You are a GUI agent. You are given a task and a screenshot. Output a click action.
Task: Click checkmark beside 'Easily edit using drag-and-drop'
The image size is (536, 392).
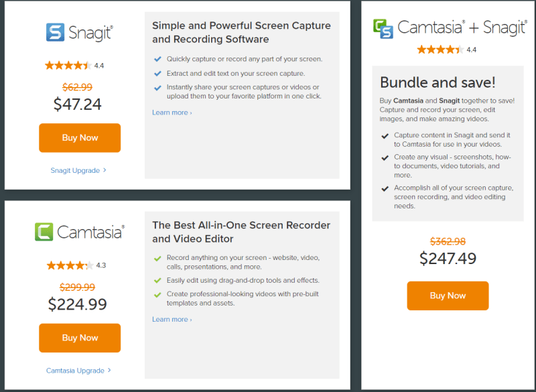(157, 281)
